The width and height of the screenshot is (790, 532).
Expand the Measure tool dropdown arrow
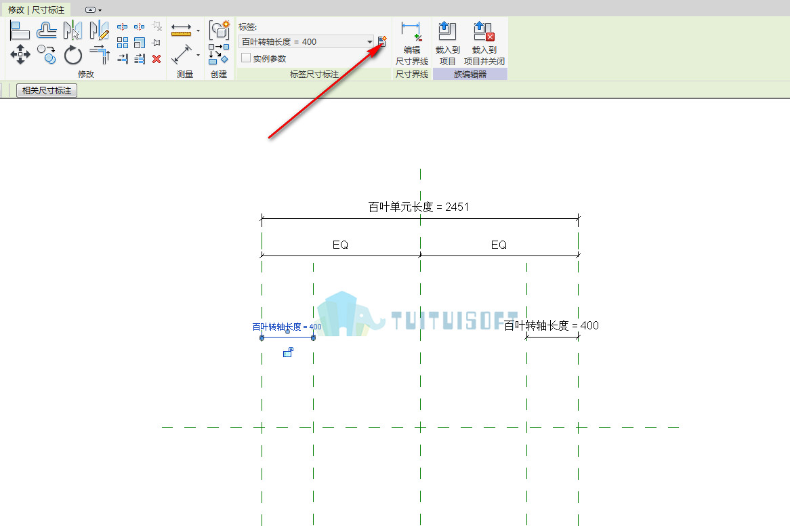(x=198, y=31)
